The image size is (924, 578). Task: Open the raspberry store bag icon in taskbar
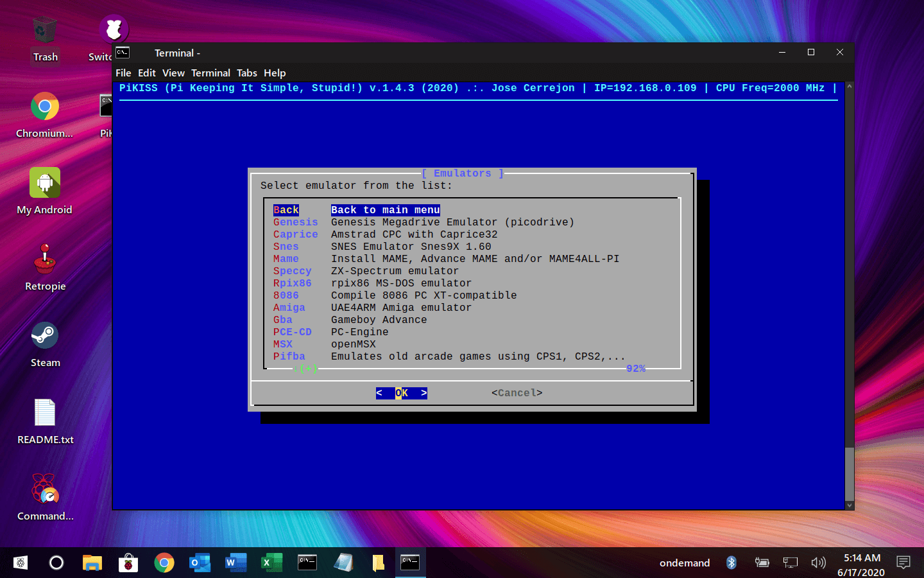coord(128,563)
